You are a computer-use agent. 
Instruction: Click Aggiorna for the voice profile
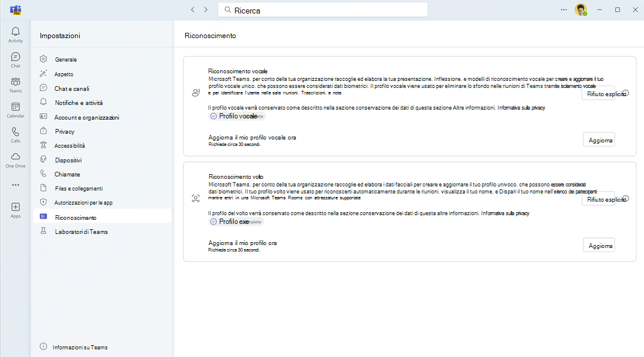[599, 140]
